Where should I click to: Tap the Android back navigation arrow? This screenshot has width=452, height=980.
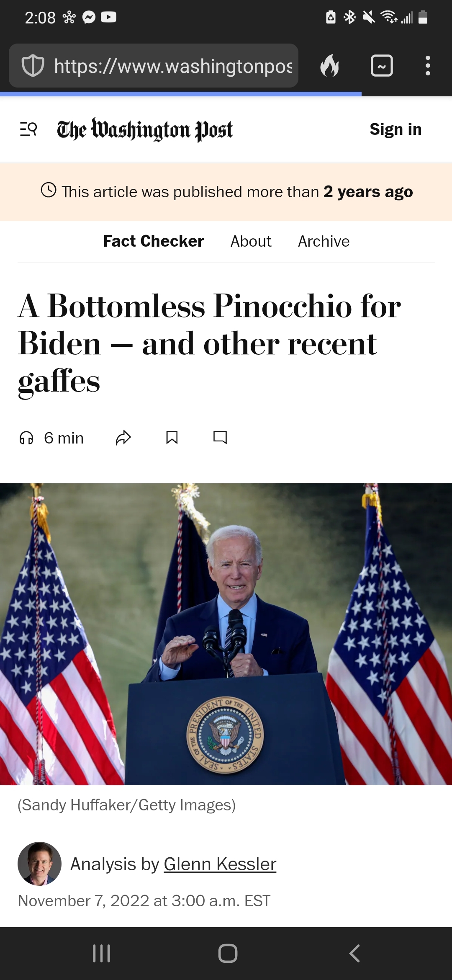pos(354,954)
